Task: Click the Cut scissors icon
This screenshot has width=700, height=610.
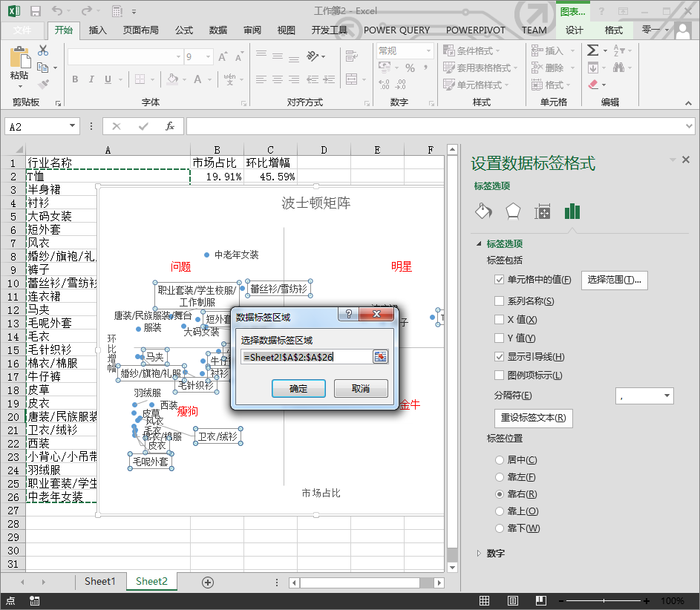Action: 43,50
